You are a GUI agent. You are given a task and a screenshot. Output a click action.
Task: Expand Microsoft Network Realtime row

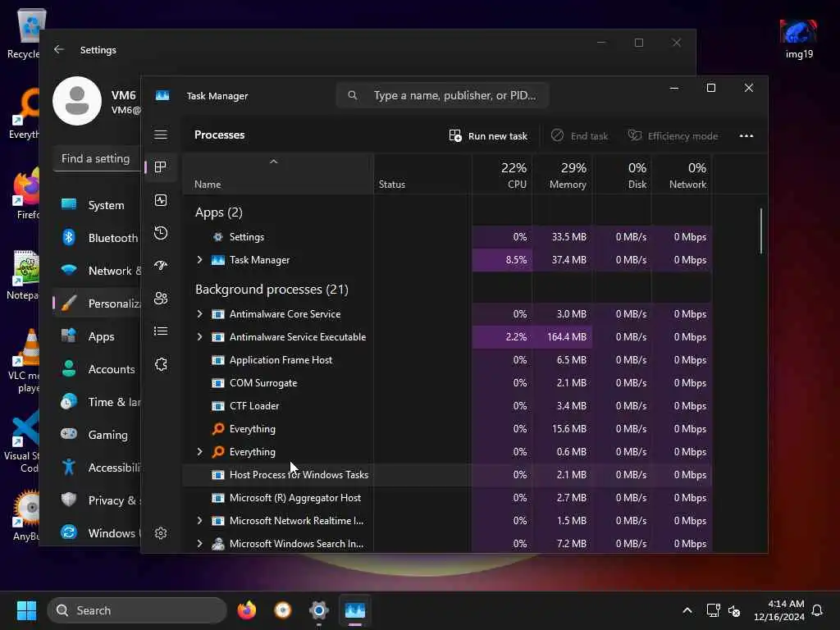click(200, 521)
